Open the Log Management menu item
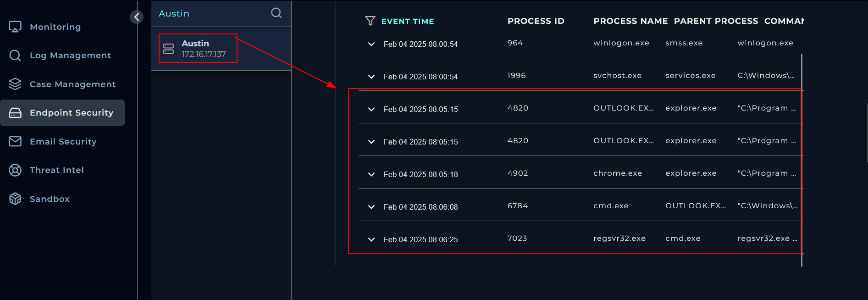 coord(62,56)
